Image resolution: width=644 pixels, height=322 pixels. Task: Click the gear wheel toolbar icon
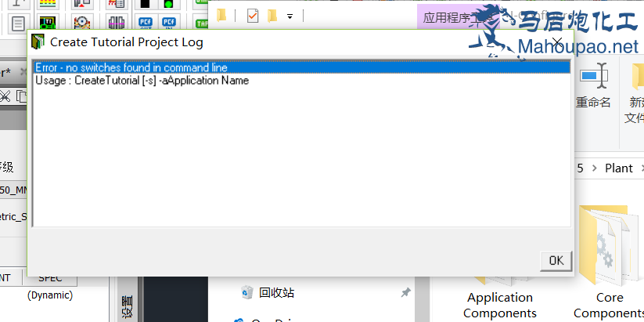point(82,23)
